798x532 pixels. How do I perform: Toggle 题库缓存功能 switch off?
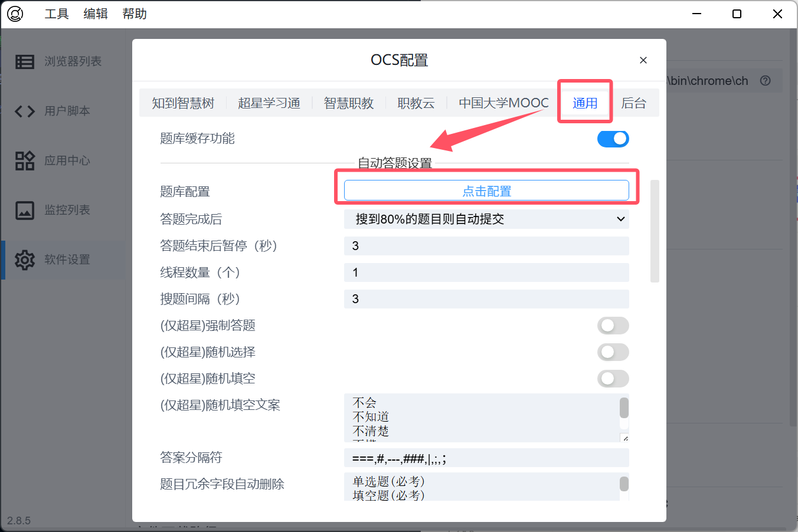pos(613,139)
